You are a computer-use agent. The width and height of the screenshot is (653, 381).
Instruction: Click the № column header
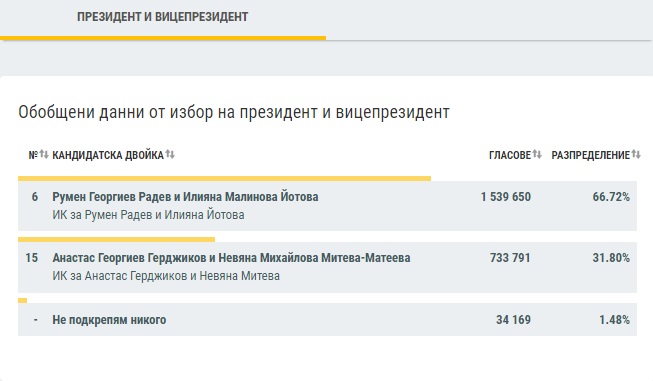(33, 155)
